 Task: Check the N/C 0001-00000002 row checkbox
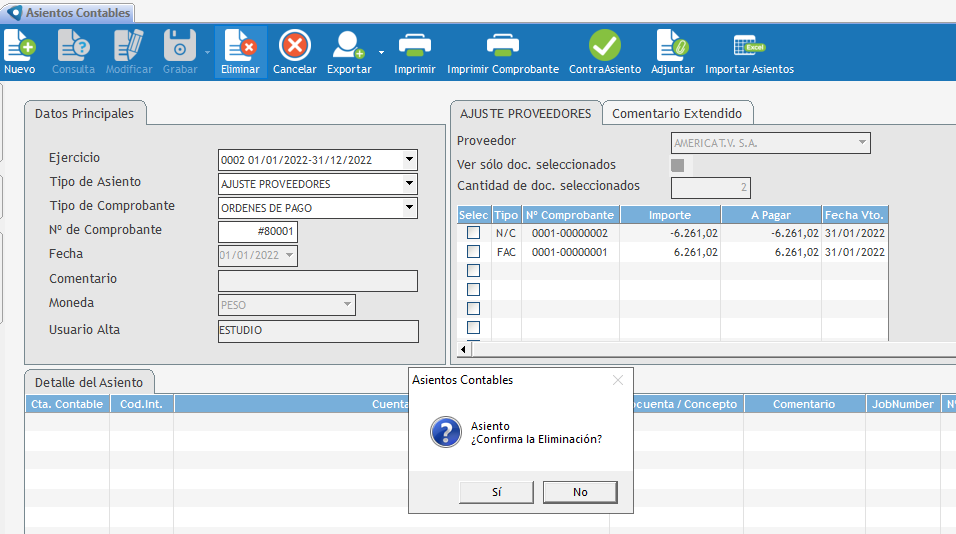[x=474, y=233]
